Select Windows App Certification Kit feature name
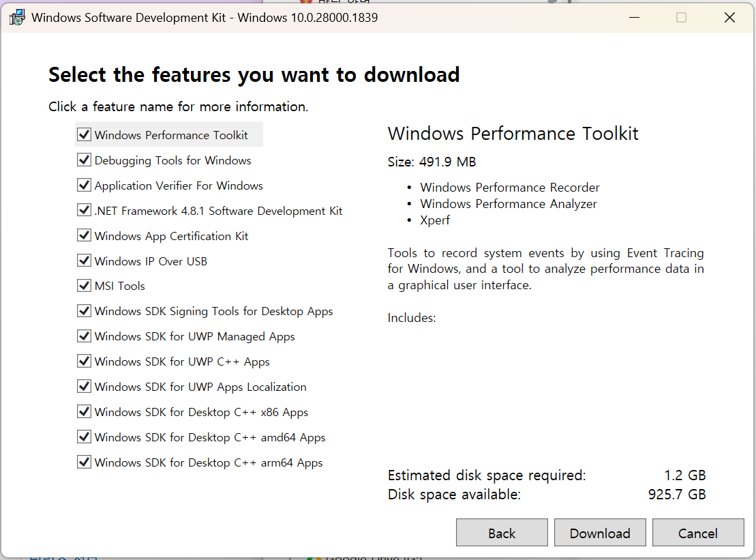Screen dimensions: 756x560 pos(171,236)
